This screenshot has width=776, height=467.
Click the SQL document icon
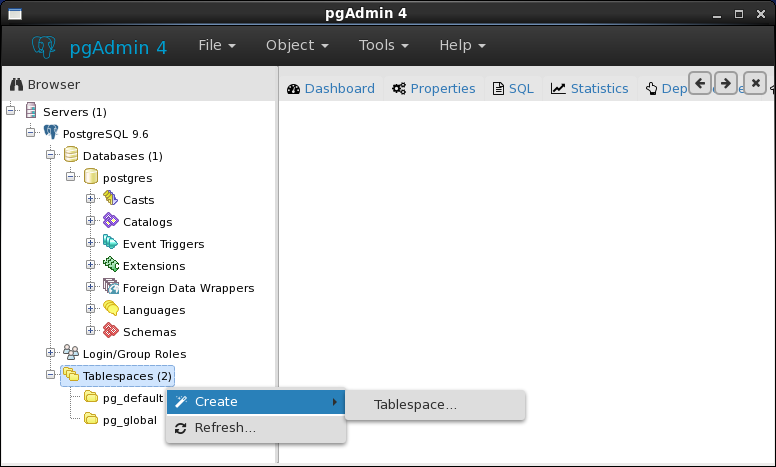pos(498,89)
